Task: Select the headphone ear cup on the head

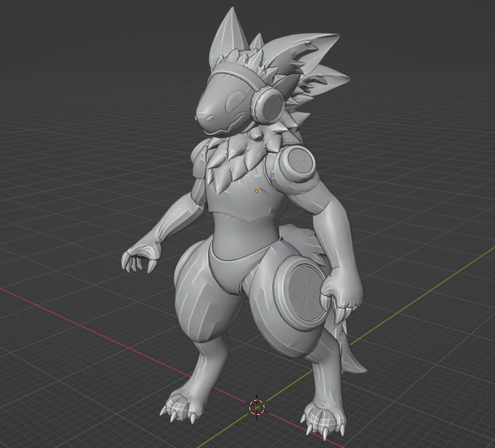Action: [x=267, y=106]
